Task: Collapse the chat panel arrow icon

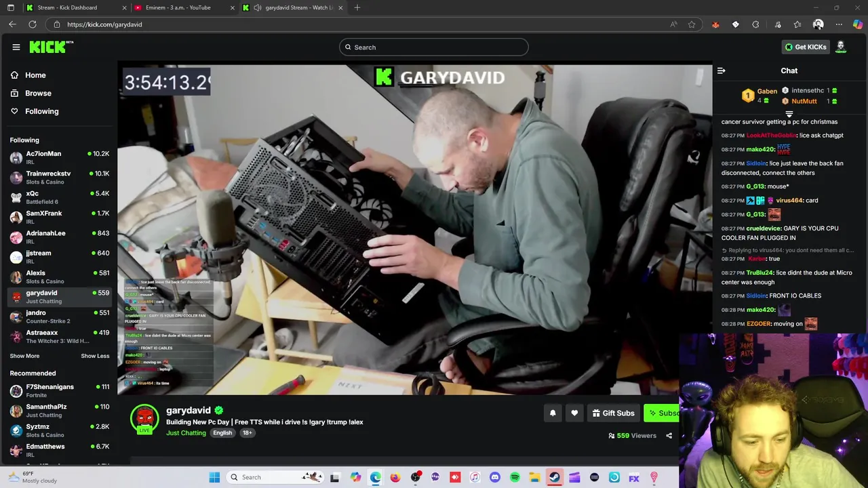Action: coord(722,70)
